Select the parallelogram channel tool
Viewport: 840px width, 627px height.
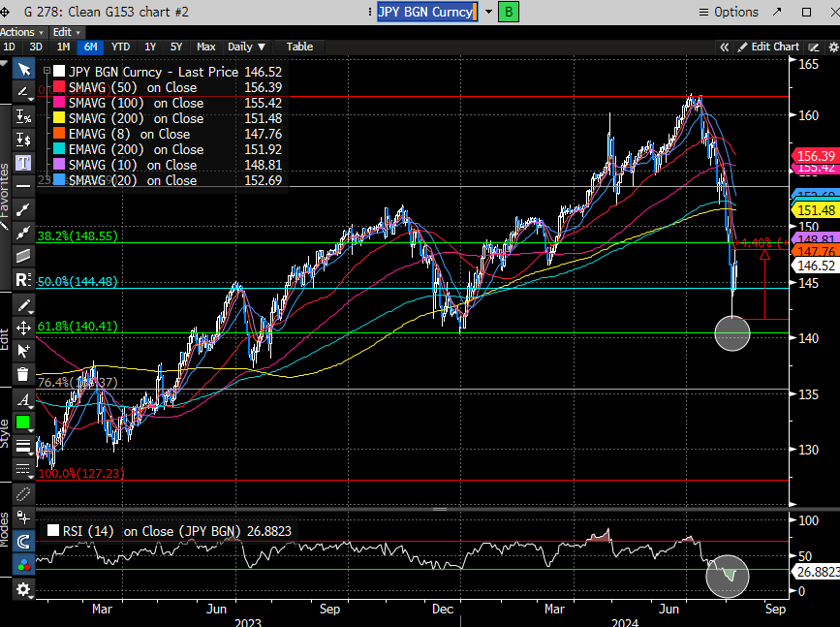(x=23, y=256)
